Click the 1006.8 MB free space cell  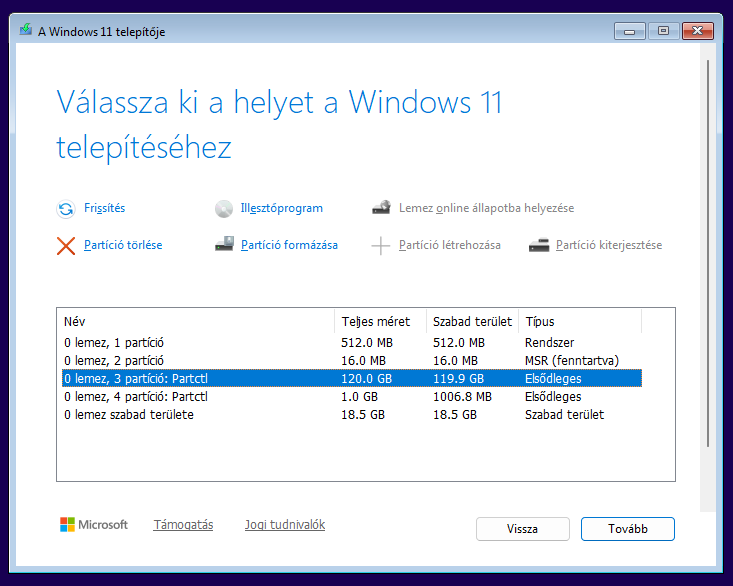tap(462, 397)
